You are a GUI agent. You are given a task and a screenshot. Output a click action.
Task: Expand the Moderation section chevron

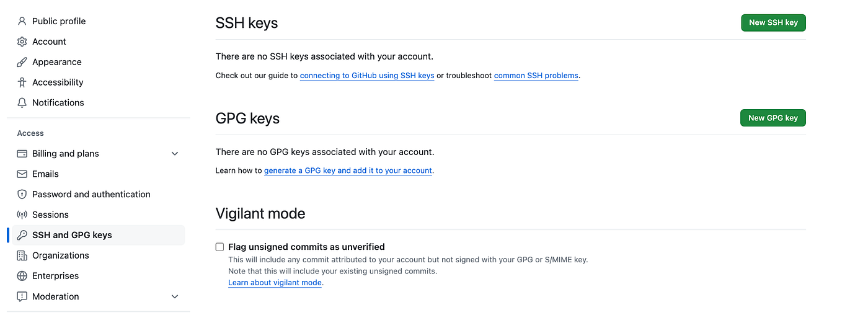click(x=175, y=296)
